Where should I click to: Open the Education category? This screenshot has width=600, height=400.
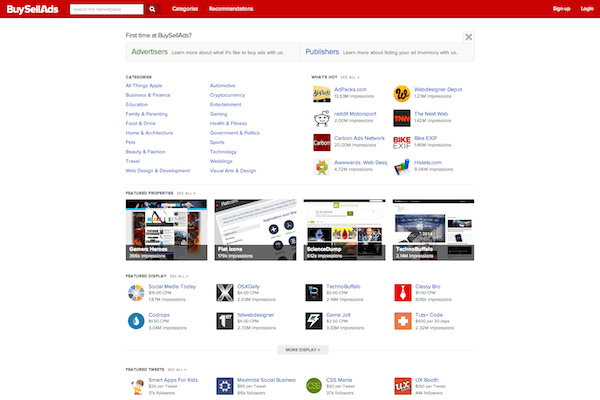137,104
